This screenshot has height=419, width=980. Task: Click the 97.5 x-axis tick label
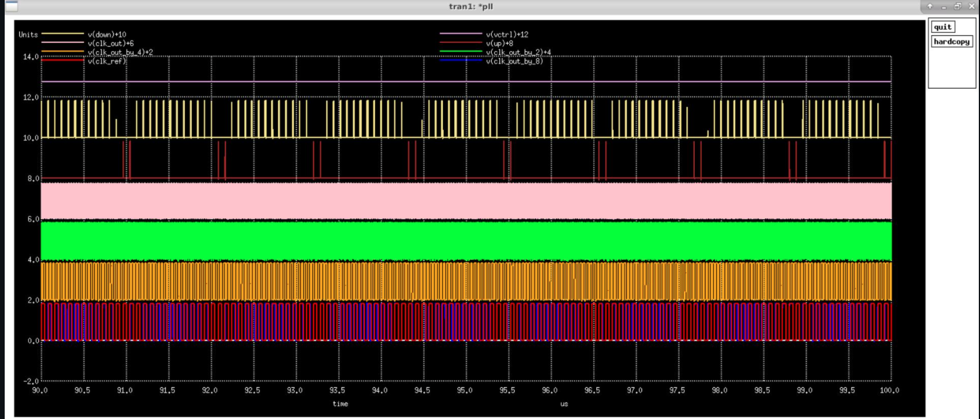pyautogui.click(x=677, y=390)
